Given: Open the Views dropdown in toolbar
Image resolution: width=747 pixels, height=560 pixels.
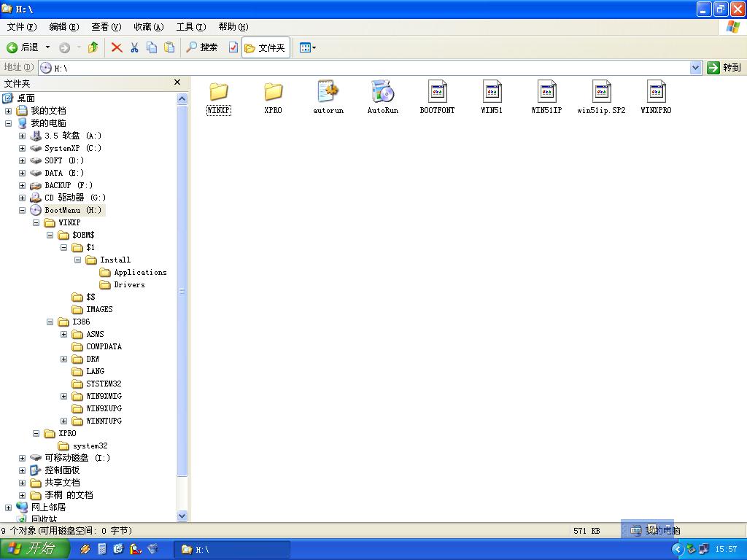Looking at the screenshot, I should (x=307, y=47).
